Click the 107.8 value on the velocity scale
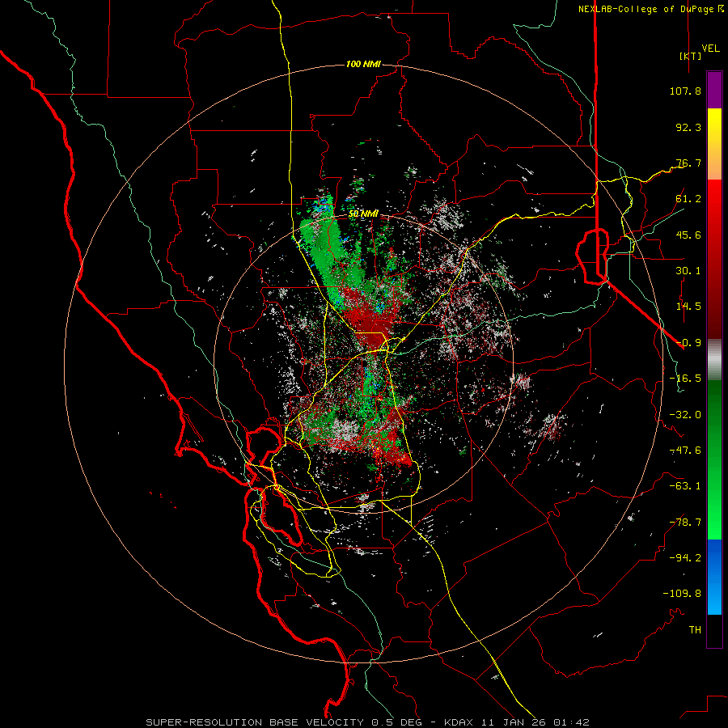The height and width of the screenshot is (728, 728). [685, 91]
